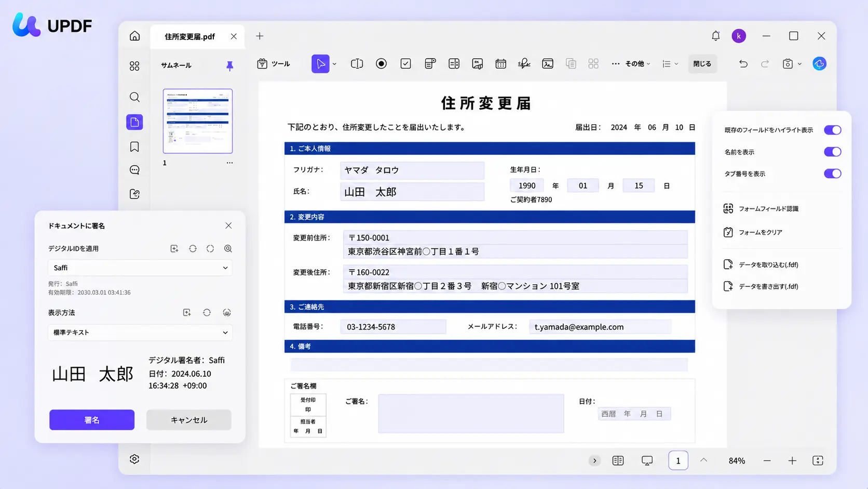Open the notifications bell
Image resolution: width=868 pixels, height=489 pixels.
(x=715, y=36)
